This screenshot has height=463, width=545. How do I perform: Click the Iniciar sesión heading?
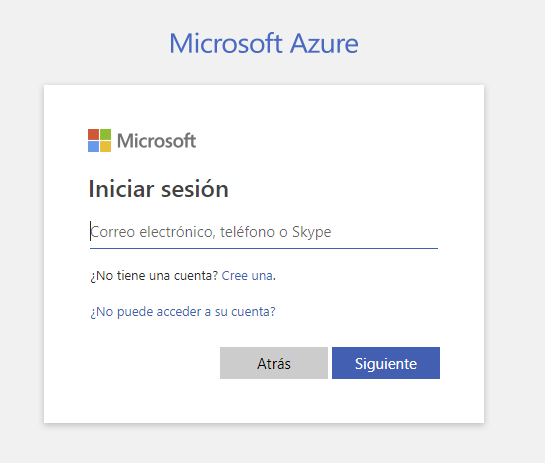click(158, 189)
